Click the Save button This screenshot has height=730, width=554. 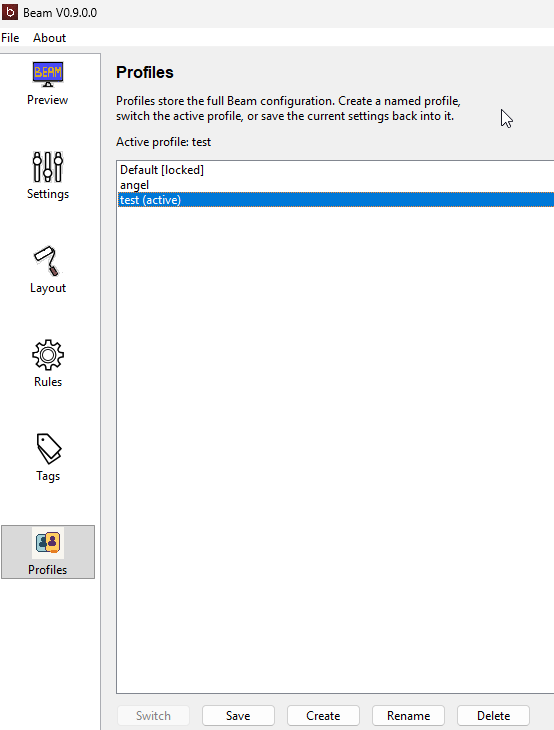point(238,716)
